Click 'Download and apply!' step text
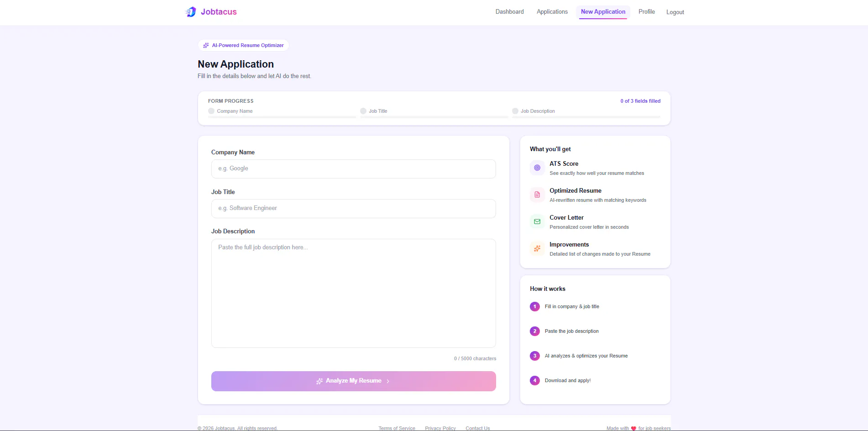The width and height of the screenshot is (868, 431). [568, 380]
